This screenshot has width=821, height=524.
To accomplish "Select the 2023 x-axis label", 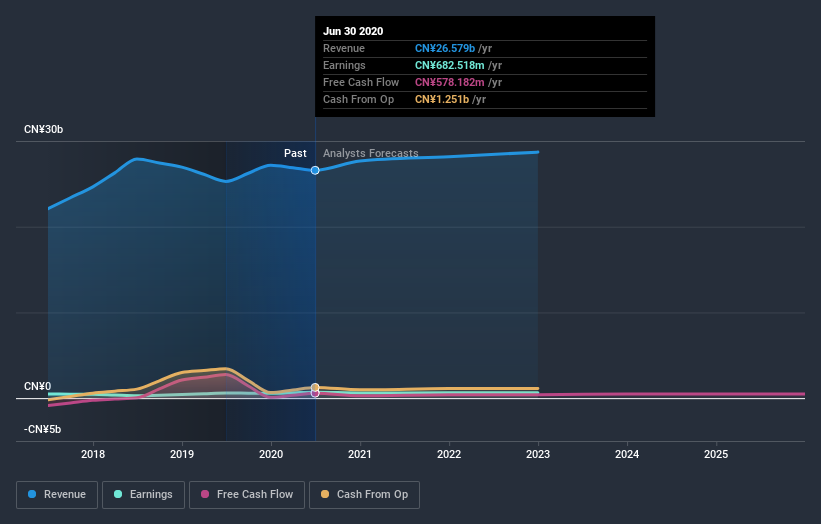I will point(538,454).
